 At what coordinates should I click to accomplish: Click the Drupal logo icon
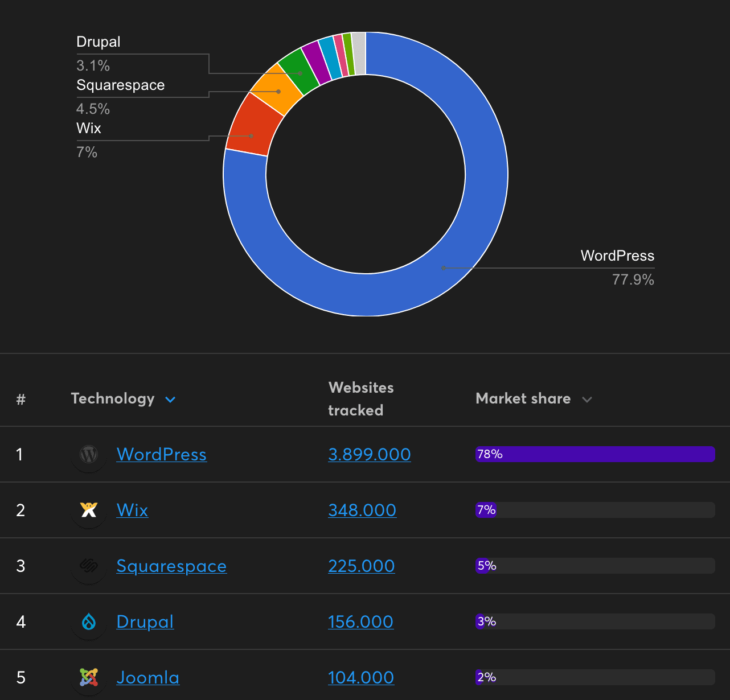click(89, 621)
